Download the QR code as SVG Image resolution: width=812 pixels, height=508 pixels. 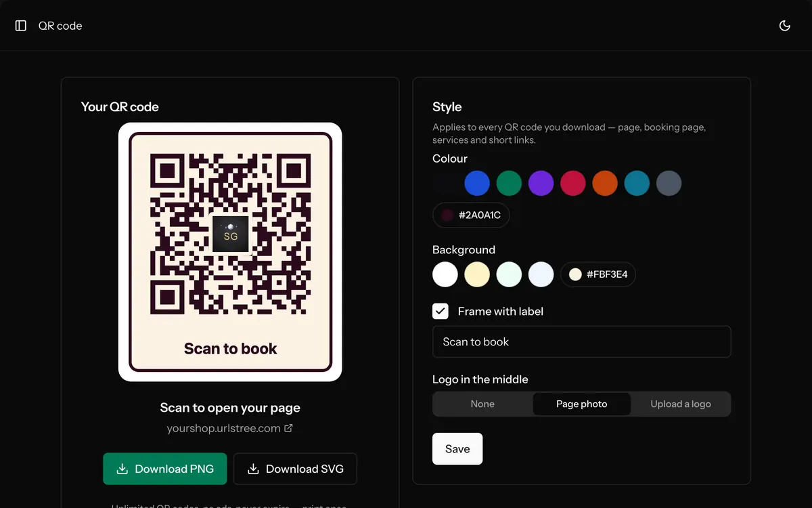pyautogui.click(x=295, y=469)
